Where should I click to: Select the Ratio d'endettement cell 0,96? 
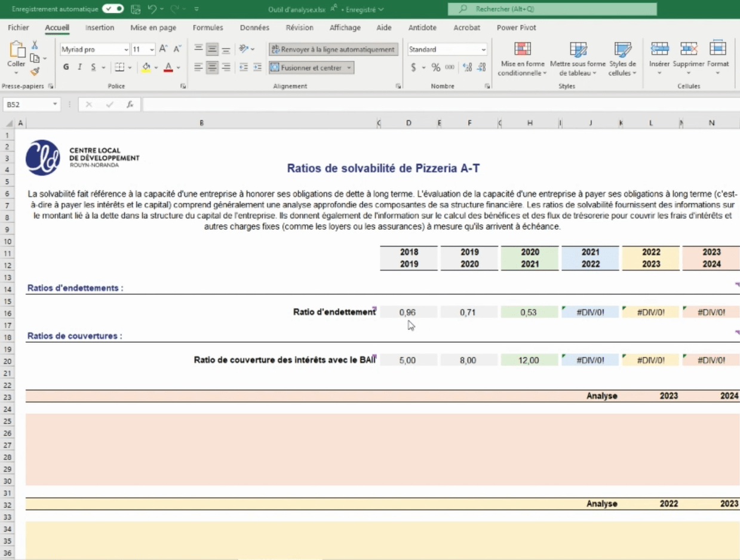click(409, 312)
